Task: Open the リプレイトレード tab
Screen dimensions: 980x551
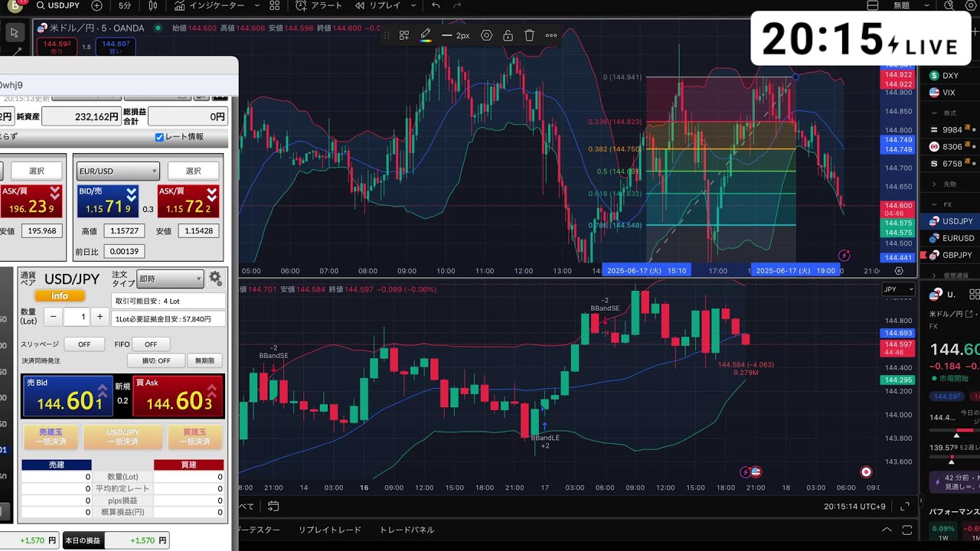Action: tap(329, 530)
